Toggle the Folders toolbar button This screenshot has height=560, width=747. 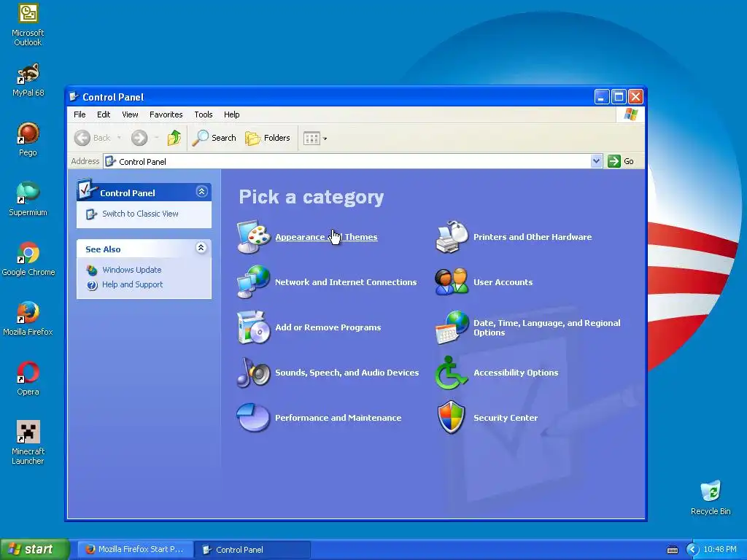coord(268,138)
